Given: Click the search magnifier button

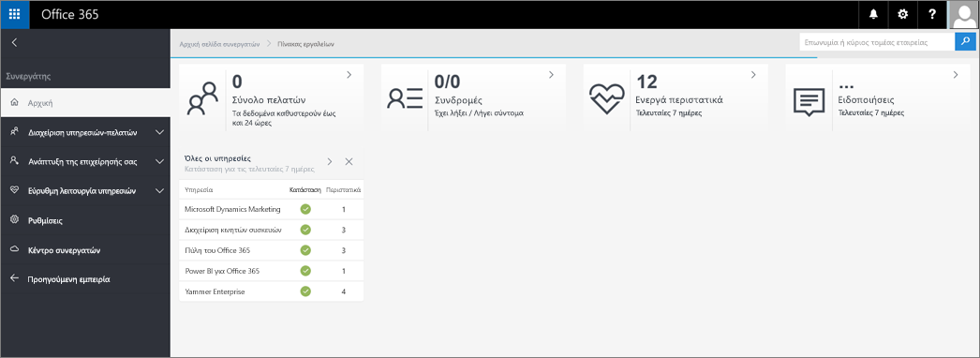Looking at the screenshot, I should tap(965, 42).
